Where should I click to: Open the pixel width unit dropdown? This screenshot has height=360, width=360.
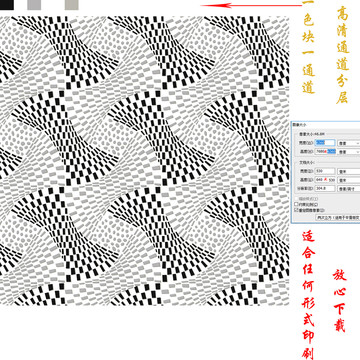tap(349, 143)
